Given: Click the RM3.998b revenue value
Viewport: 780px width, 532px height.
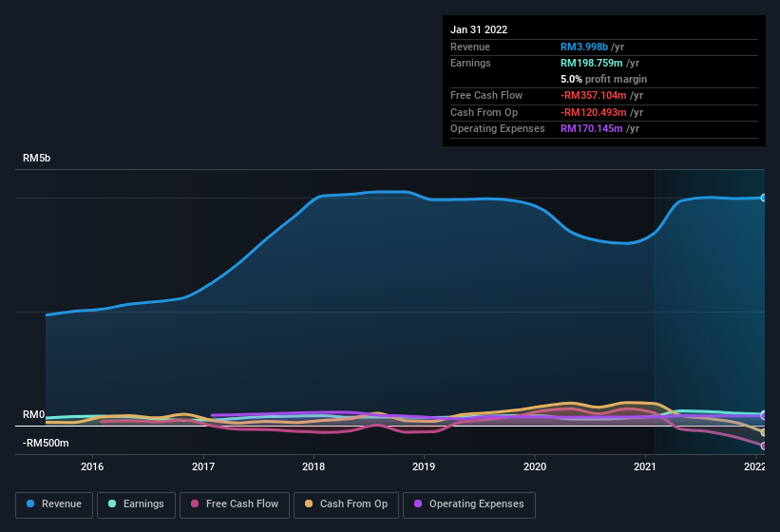Looking at the screenshot, I should (x=584, y=47).
